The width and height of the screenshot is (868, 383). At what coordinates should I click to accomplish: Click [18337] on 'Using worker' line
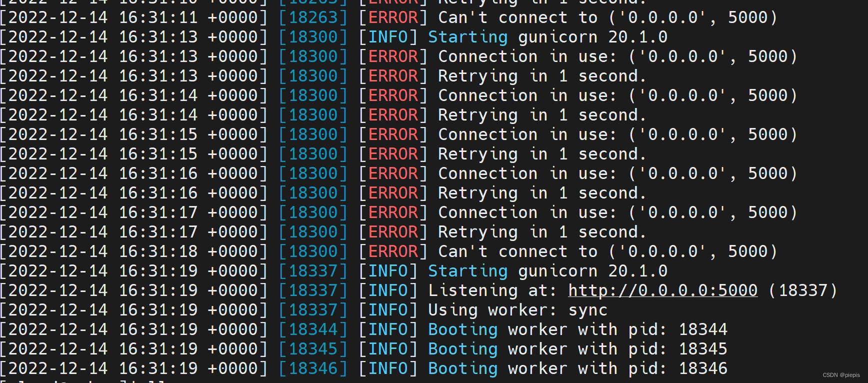click(x=313, y=310)
